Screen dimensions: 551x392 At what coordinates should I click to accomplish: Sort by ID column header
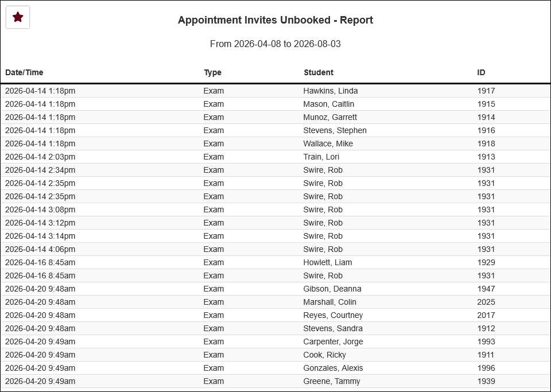click(481, 72)
